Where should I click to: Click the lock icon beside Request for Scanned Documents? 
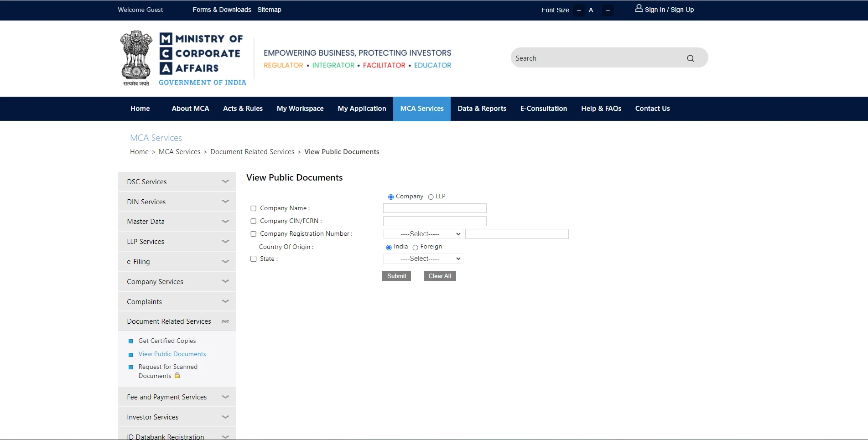tap(177, 375)
